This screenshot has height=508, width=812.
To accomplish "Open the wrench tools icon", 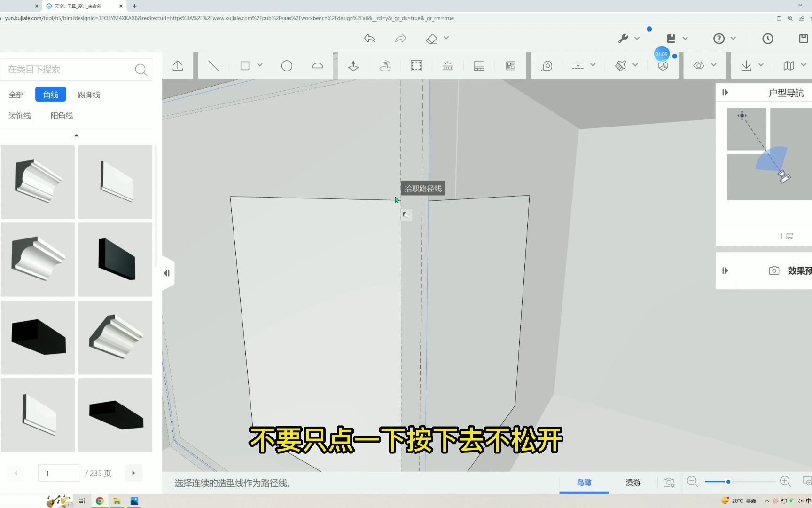I will click(x=623, y=39).
